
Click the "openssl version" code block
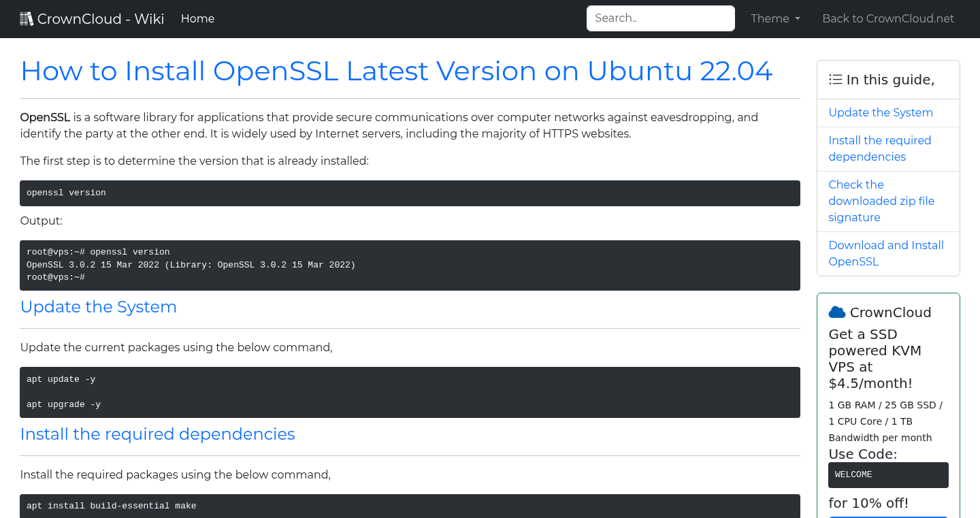[410, 193]
